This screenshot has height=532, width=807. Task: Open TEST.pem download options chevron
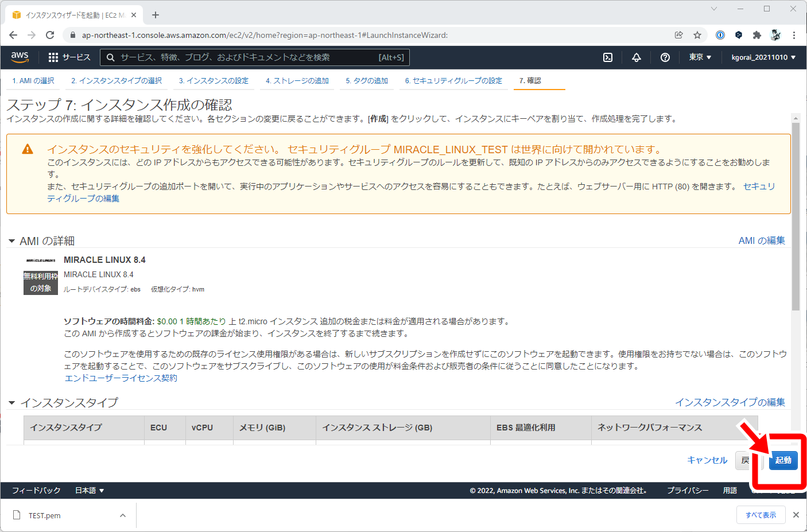pos(123,515)
